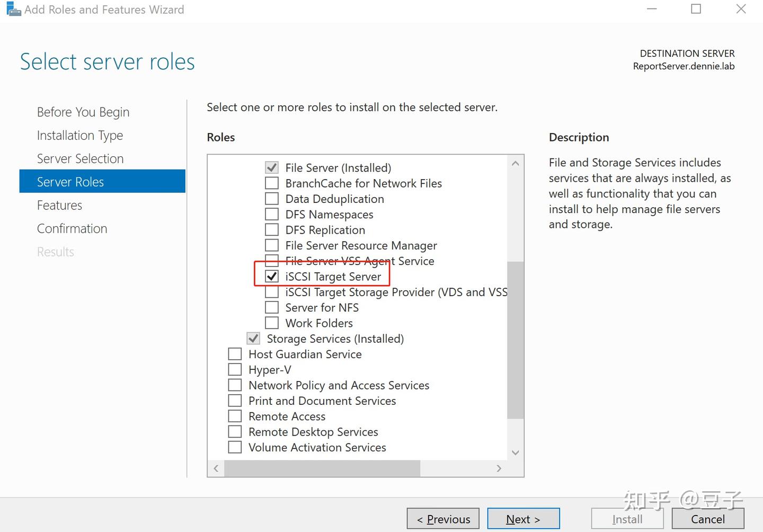Open the Server Selection page
763x532 pixels.
pyautogui.click(x=80, y=158)
